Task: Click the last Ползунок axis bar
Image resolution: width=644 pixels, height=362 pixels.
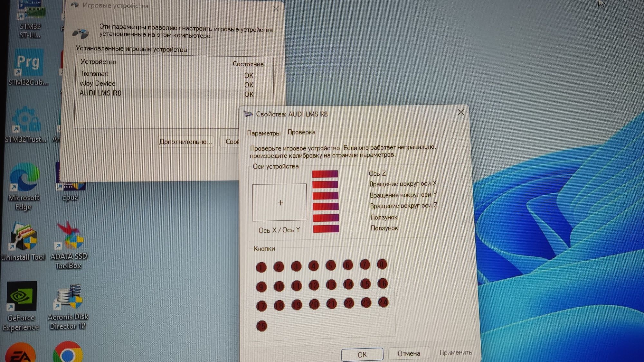Action: [326, 229]
